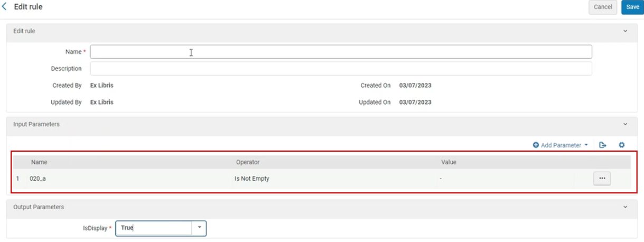
Task: Focus the Description input field
Action: (x=341, y=69)
